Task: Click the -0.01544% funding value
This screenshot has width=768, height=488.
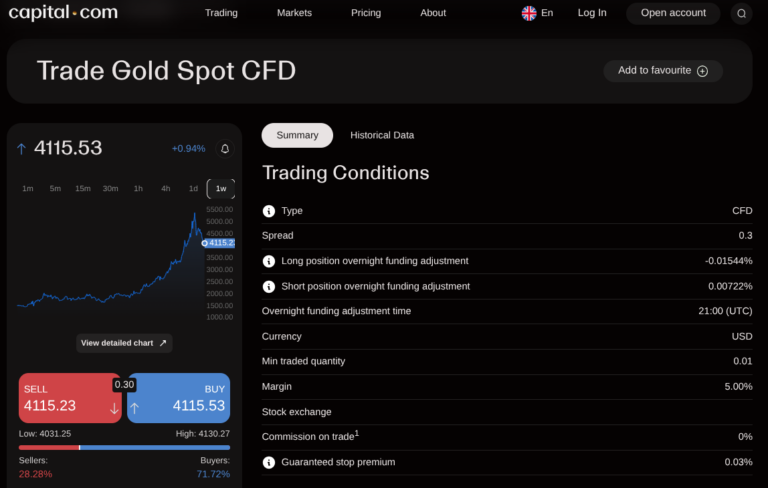Action: pyautogui.click(x=728, y=261)
